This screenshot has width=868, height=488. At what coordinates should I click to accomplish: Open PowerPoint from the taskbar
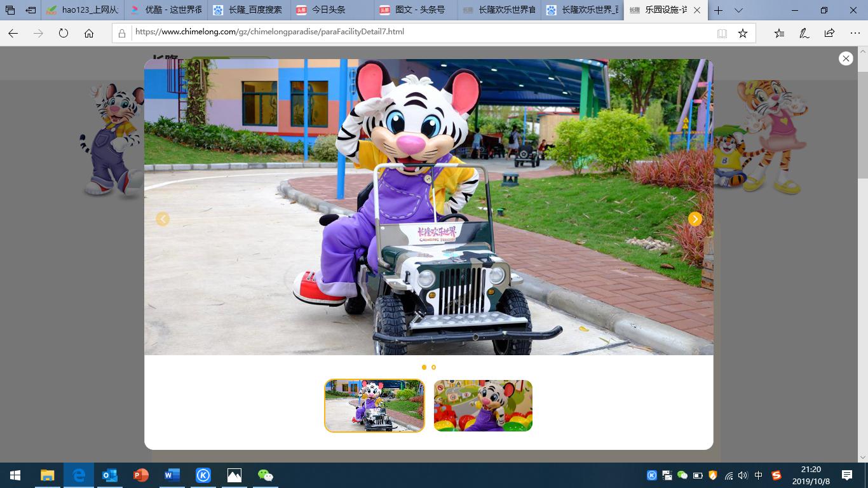tap(141, 475)
